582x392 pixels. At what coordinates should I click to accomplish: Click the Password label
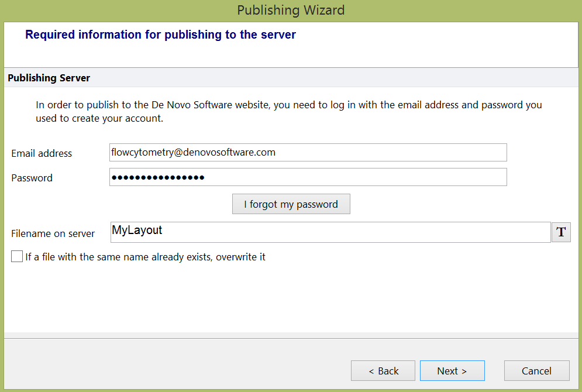tap(32, 178)
